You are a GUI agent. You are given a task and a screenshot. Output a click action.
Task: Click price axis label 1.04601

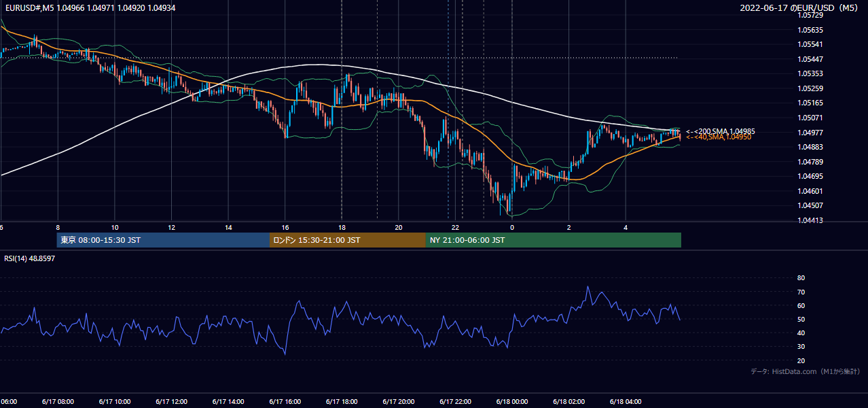810,191
